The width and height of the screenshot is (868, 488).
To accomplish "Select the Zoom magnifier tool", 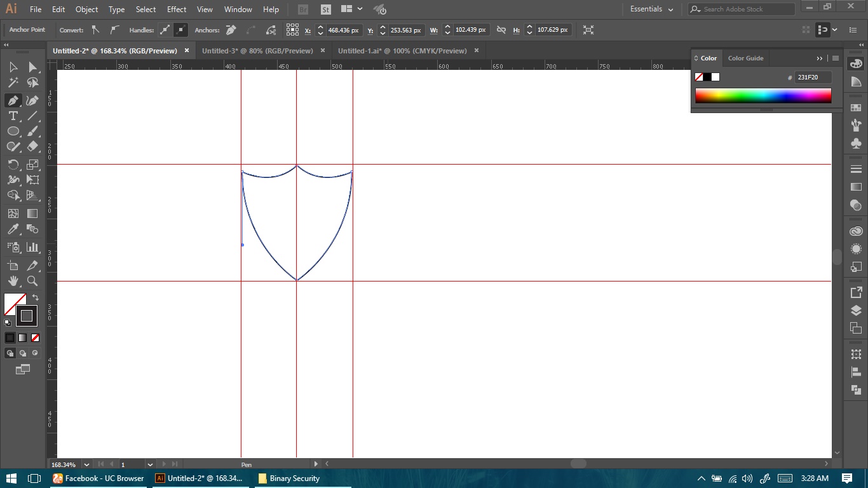I will [x=32, y=281].
